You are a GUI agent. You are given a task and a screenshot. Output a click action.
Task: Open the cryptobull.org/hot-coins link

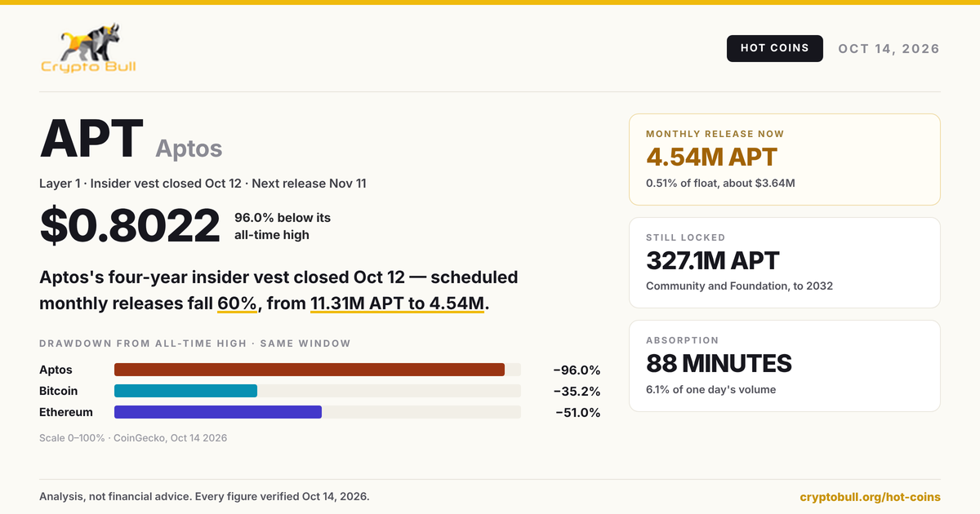pyautogui.click(x=870, y=497)
